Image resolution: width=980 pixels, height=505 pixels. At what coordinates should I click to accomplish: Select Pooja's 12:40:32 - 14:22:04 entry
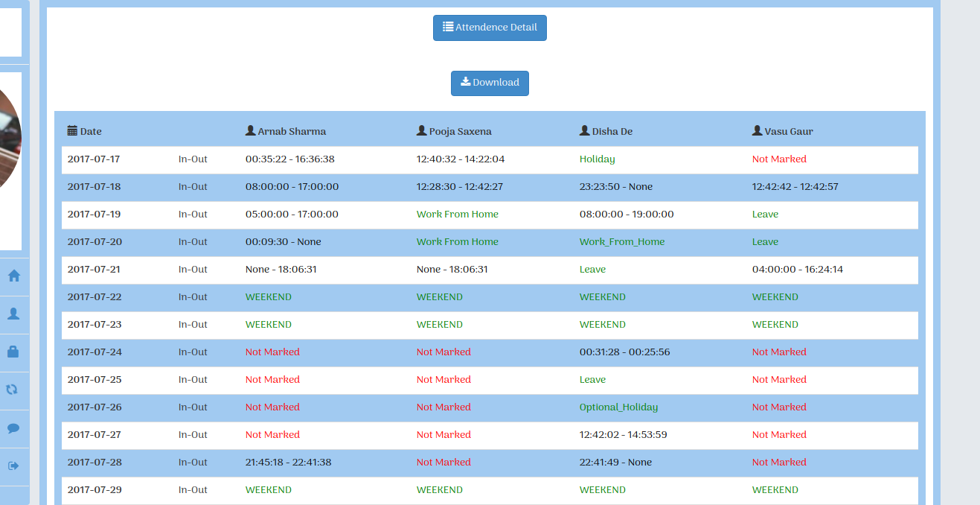coord(461,159)
